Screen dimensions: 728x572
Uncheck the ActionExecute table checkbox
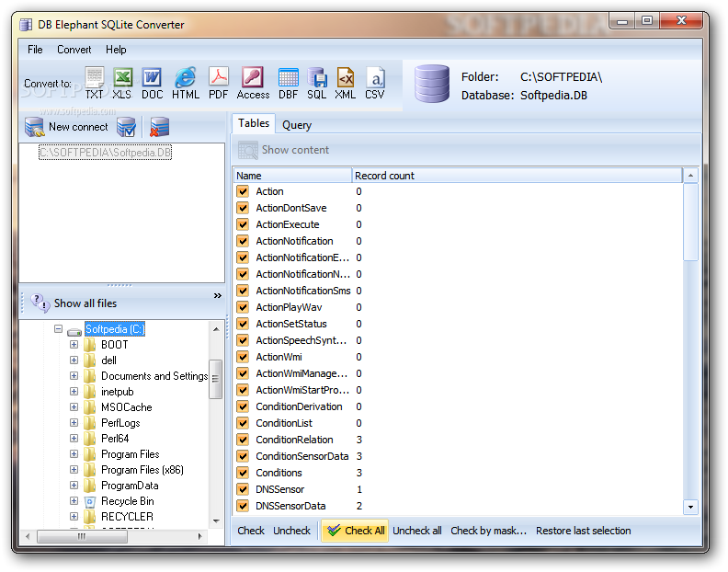tap(243, 224)
